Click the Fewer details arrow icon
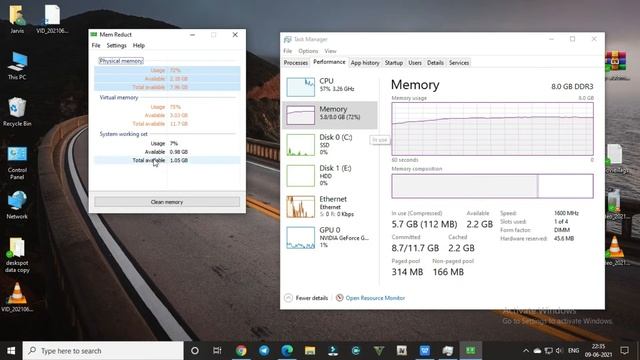Screen dimensions: 640x360 pyautogui.click(x=288, y=298)
